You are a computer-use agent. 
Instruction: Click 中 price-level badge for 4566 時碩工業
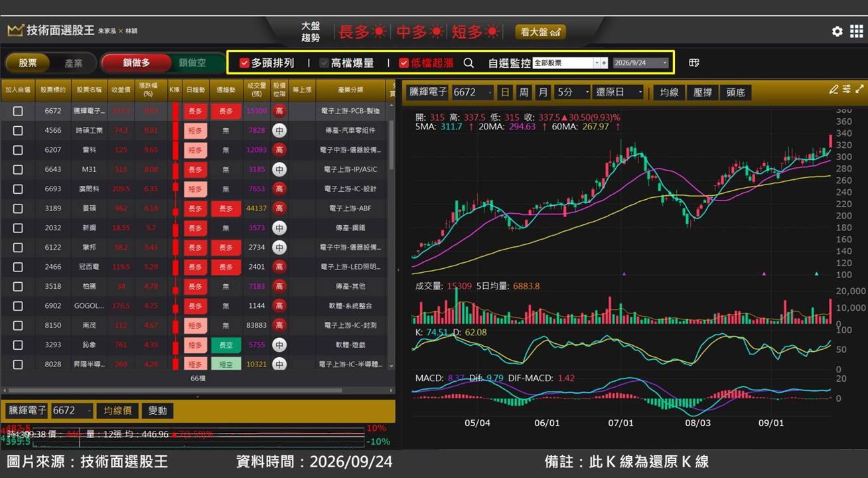(279, 131)
